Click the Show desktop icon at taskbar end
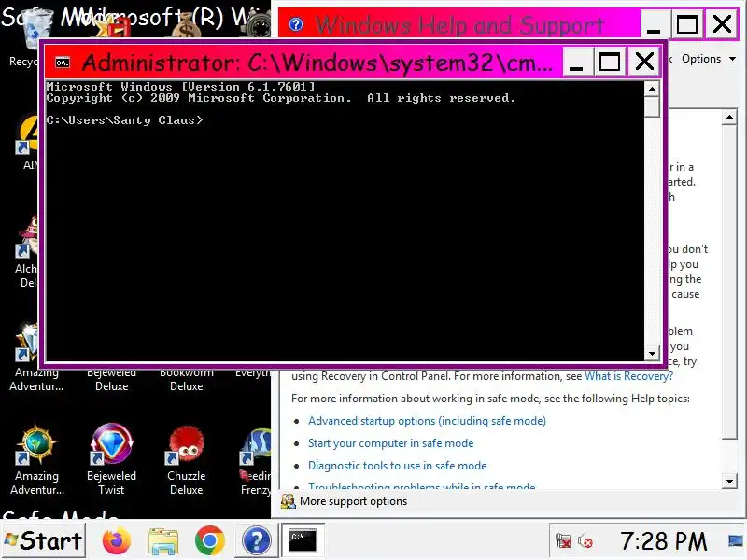The width and height of the screenshot is (747, 560). click(x=737, y=541)
